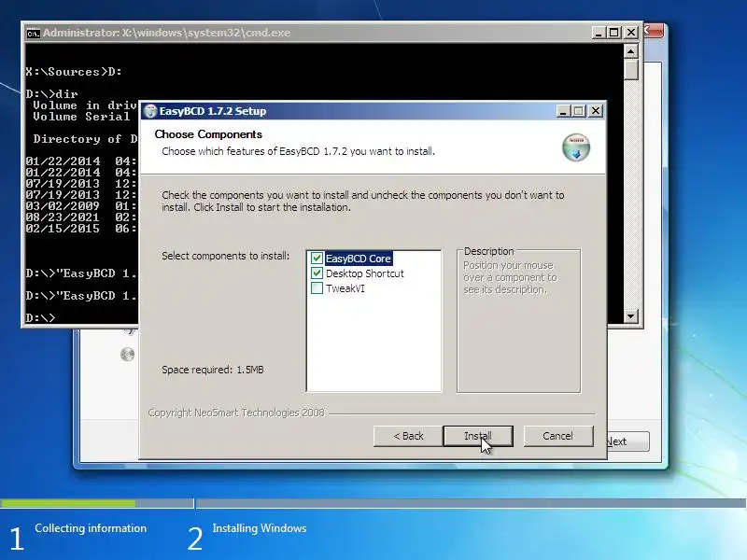Uncheck Desktop Shortcut component

click(x=317, y=273)
